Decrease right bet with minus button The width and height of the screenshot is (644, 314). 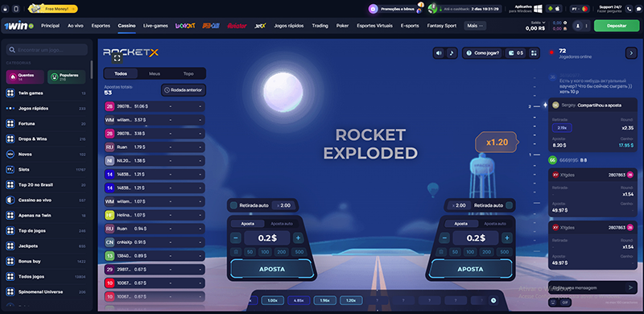444,238
